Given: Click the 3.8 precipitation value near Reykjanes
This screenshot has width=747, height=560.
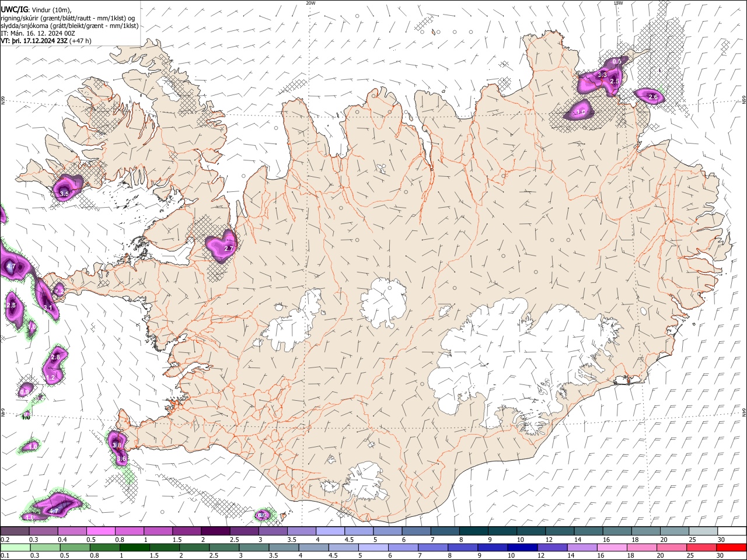Looking at the screenshot, I should 116,445.
